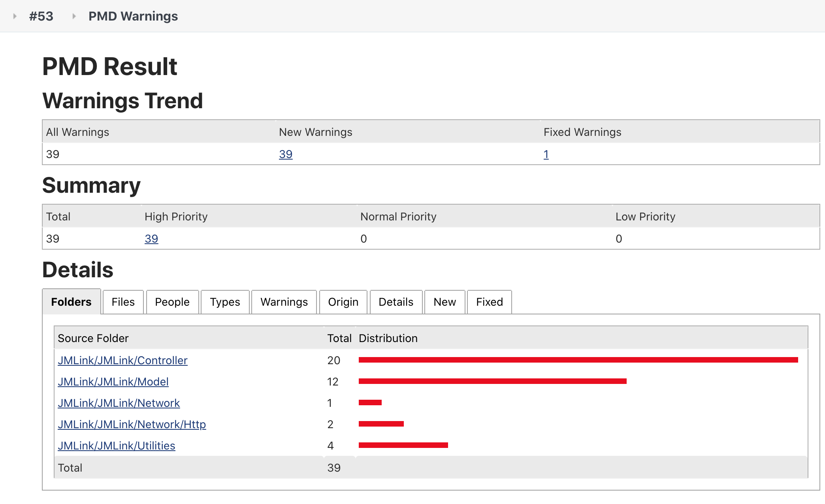Viewport: 825px width, 504px height.
Task: Select the Folders tab
Action: 71,302
